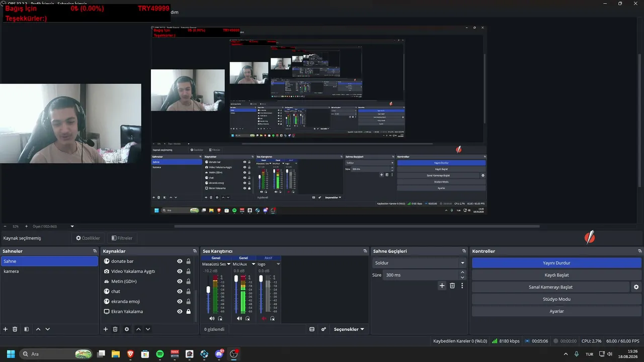Image resolution: width=644 pixels, height=362 pixels.
Task: Add a scene transition with plus
Action: click(442, 286)
